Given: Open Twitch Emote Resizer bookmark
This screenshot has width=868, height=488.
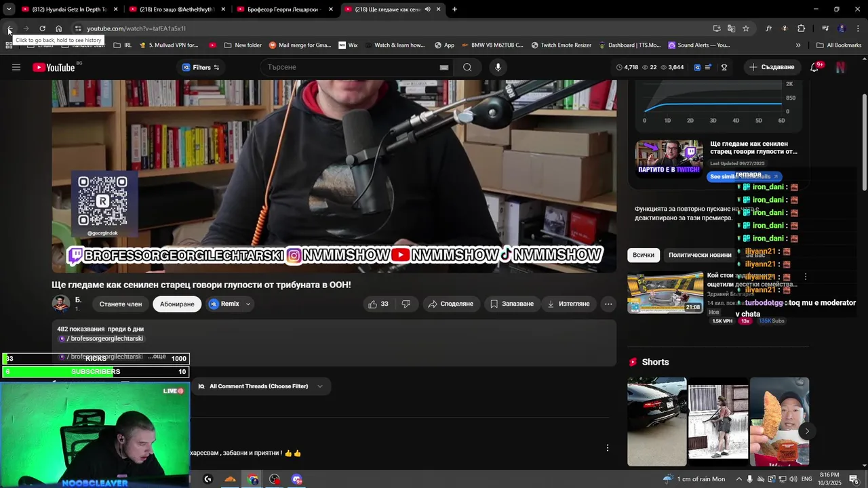Looking at the screenshot, I should pos(561,45).
